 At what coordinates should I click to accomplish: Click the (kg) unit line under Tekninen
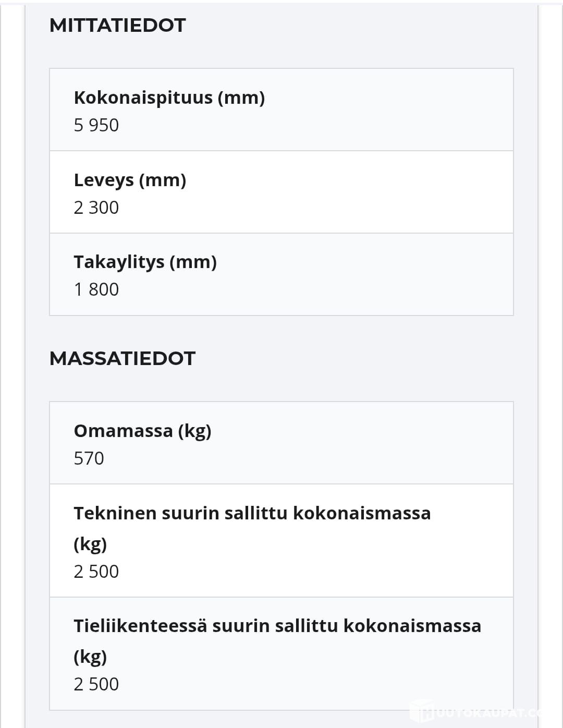click(90, 544)
